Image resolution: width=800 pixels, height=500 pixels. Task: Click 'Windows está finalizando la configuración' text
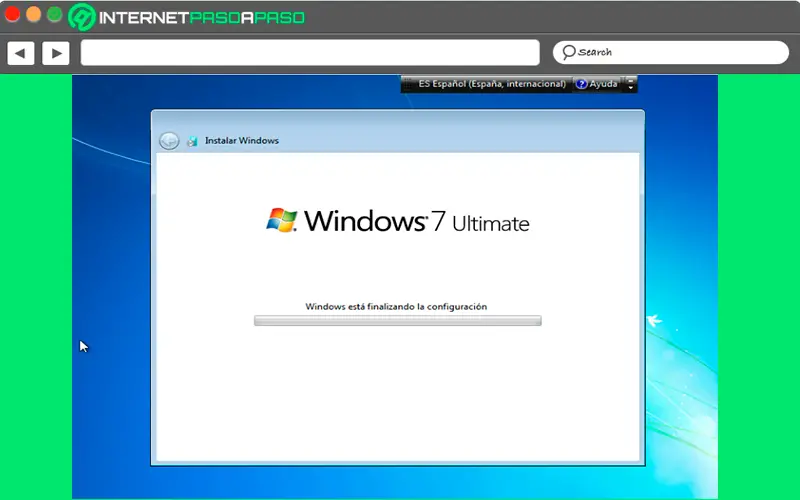(x=396, y=307)
